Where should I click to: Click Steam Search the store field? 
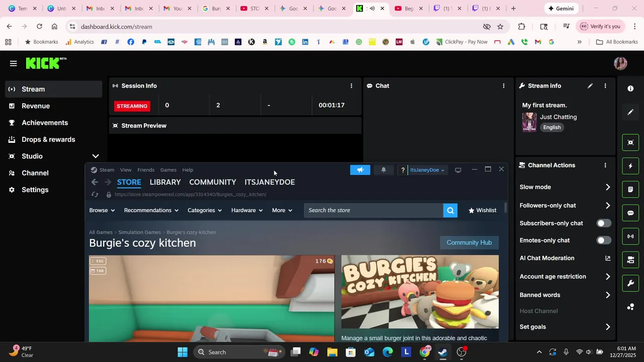pos(373,211)
